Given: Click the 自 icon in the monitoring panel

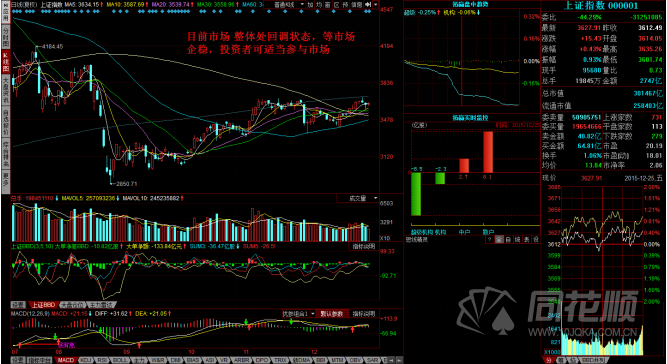Looking at the screenshot, I should coord(508,239).
